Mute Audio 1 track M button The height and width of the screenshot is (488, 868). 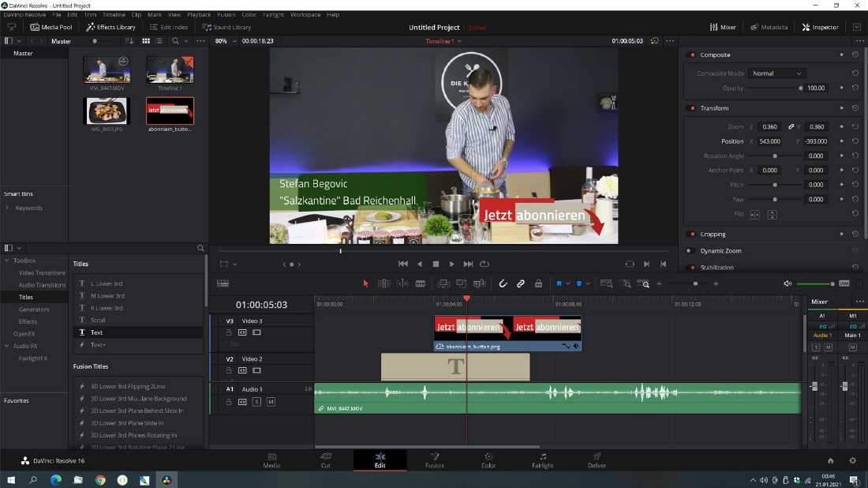click(271, 402)
